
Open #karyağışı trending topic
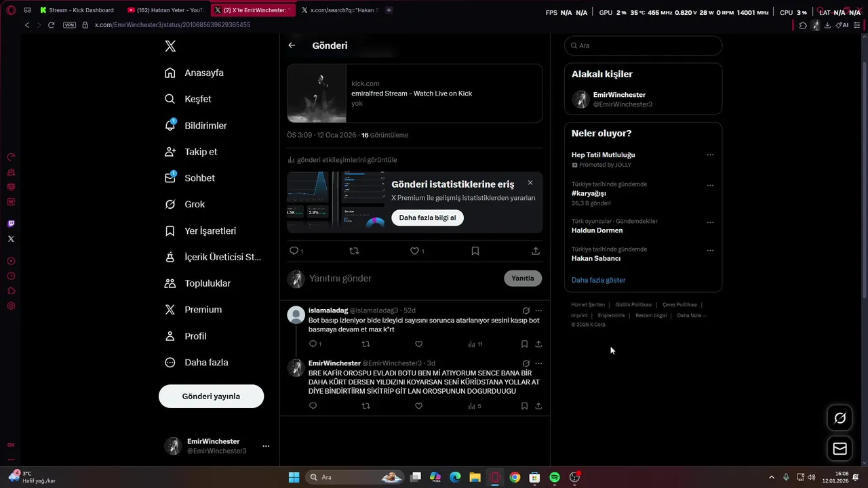tap(589, 193)
